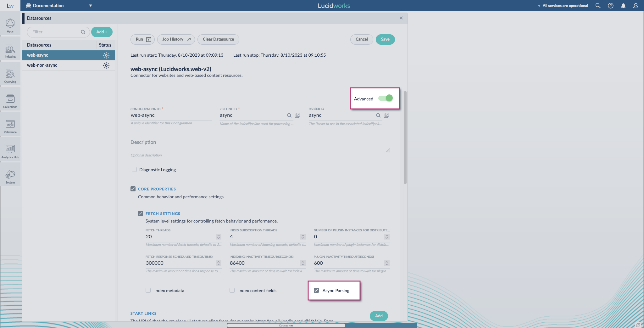
Task: Open the Relevance menu icon
Action: coord(10,126)
